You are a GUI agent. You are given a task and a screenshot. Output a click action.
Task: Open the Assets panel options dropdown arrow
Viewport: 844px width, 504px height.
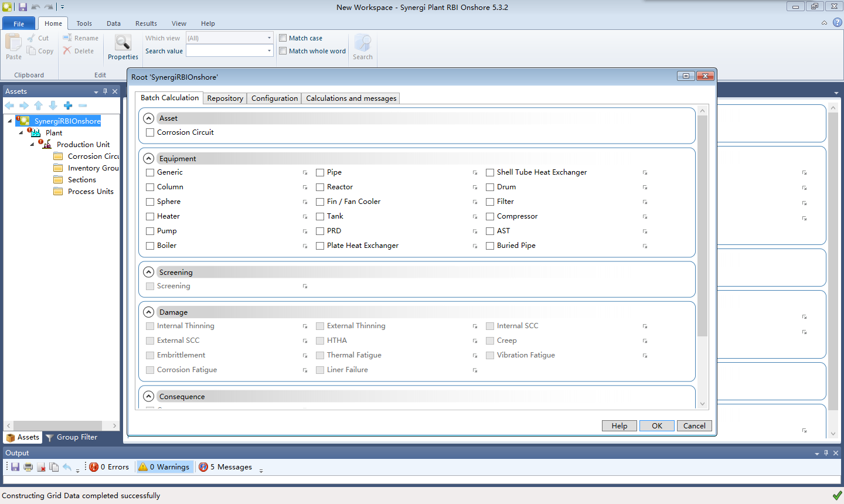coord(96,92)
